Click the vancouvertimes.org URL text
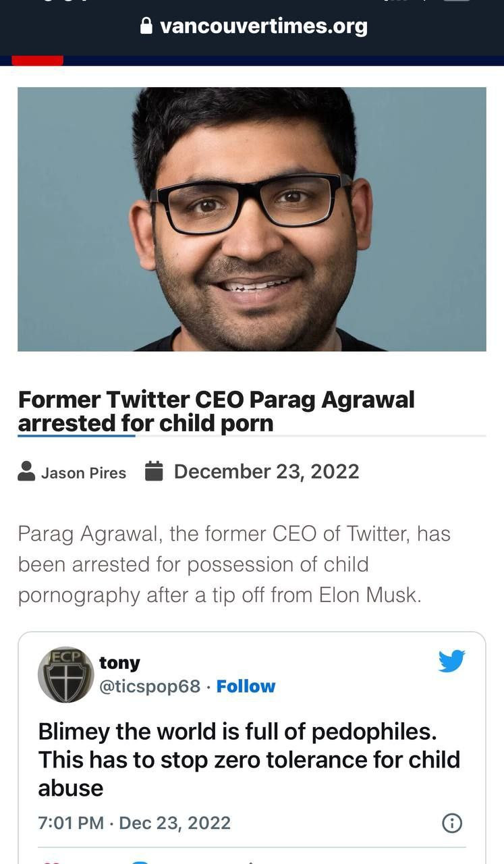 (x=263, y=26)
